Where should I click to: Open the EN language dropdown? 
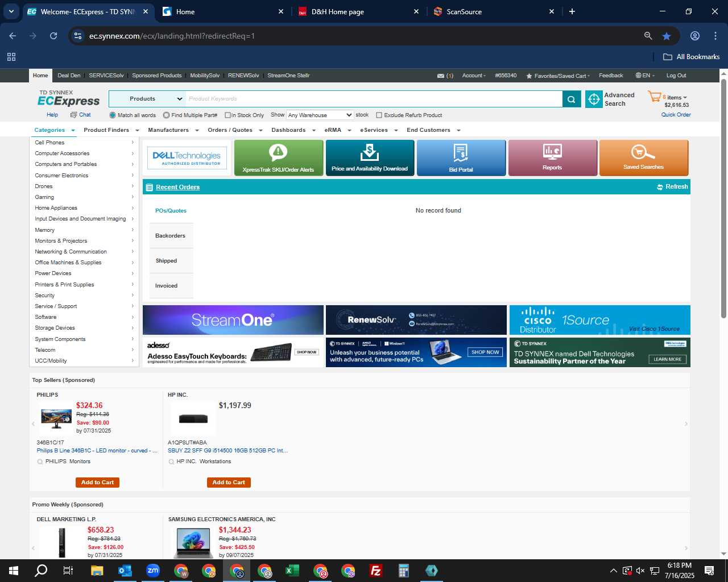pos(645,76)
